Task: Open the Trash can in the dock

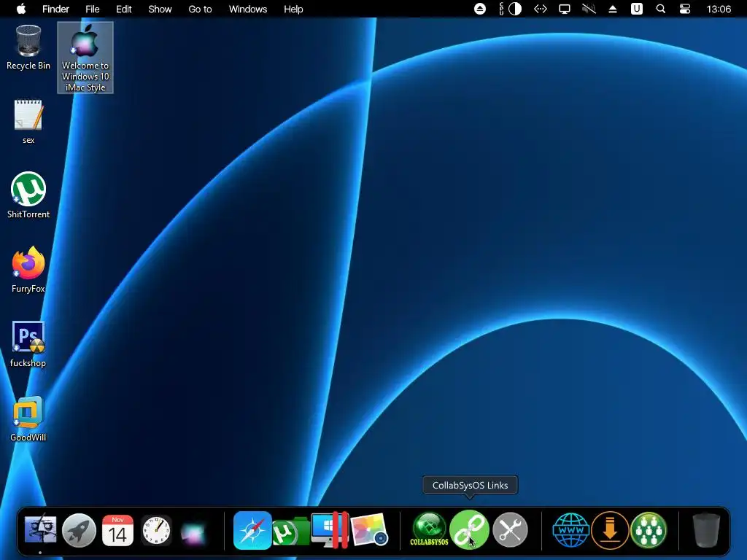Action: [x=706, y=529]
